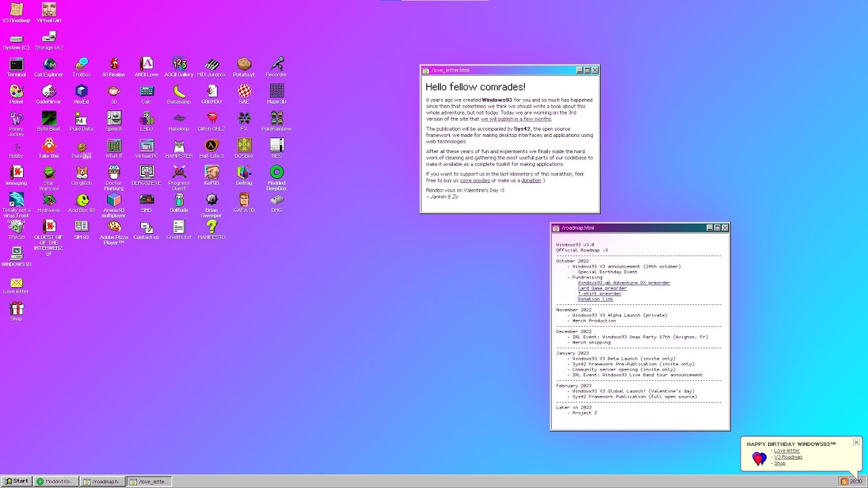Open V3 Roadmap link in birthday notification

pyautogui.click(x=788, y=457)
